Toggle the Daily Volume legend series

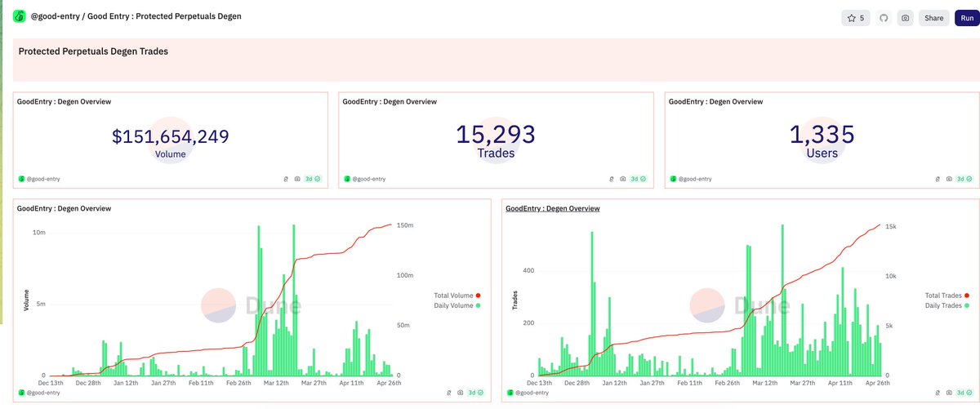click(x=456, y=305)
